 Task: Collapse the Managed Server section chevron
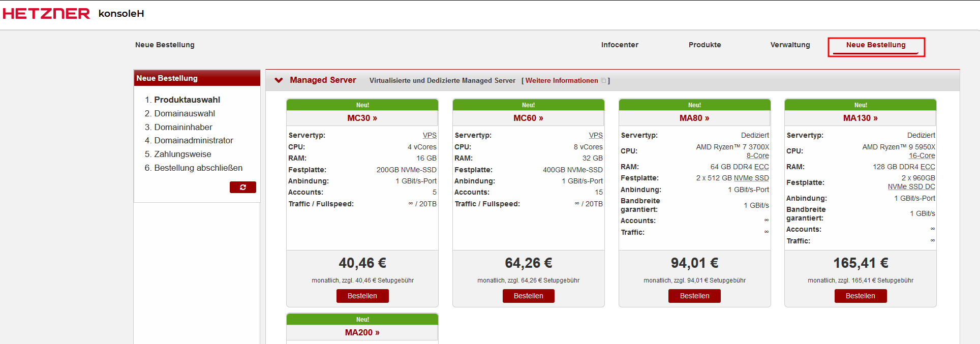pyautogui.click(x=279, y=80)
